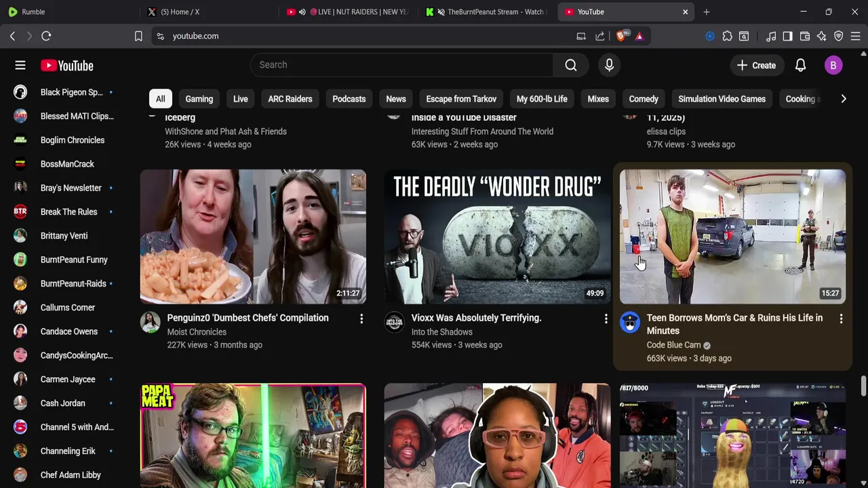The height and width of the screenshot is (488, 868).
Task: Select the My 600-lb Life chip
Action: tap(542, 99)
